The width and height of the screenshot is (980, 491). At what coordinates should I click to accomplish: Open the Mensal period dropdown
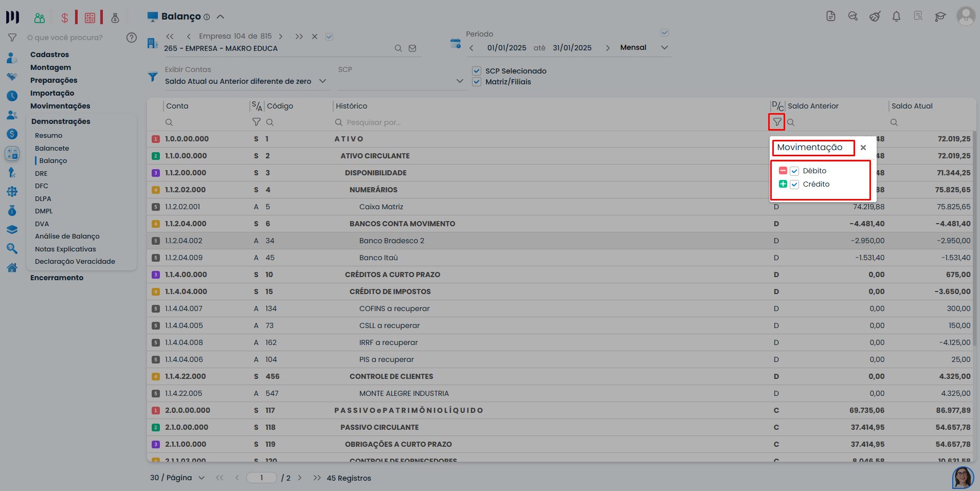[664, 47]
